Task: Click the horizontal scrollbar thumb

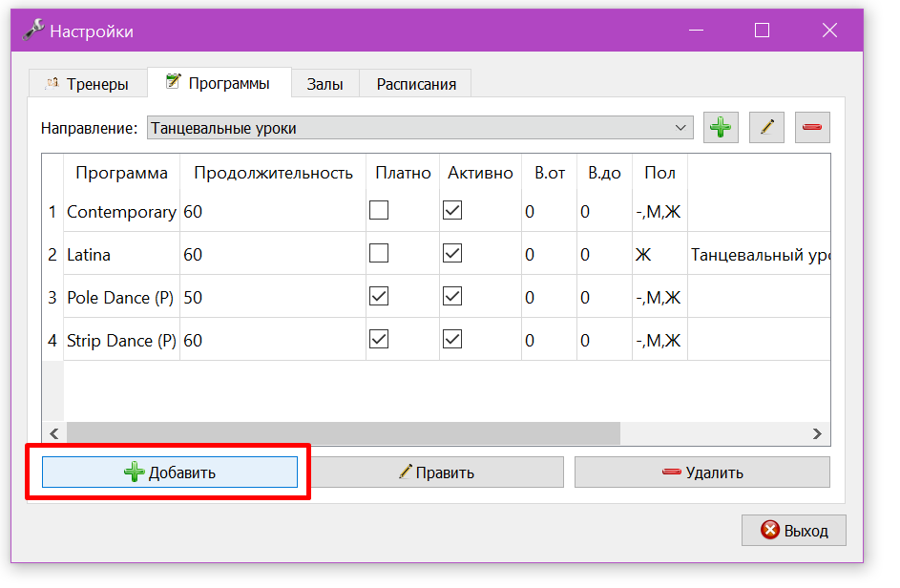Action: pos(344,433)
